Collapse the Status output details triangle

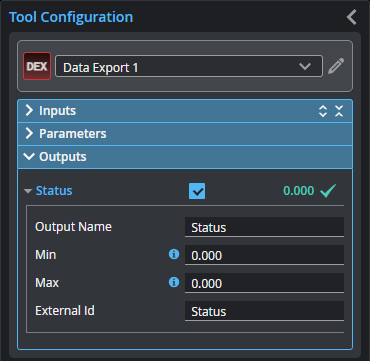(28, 191)
